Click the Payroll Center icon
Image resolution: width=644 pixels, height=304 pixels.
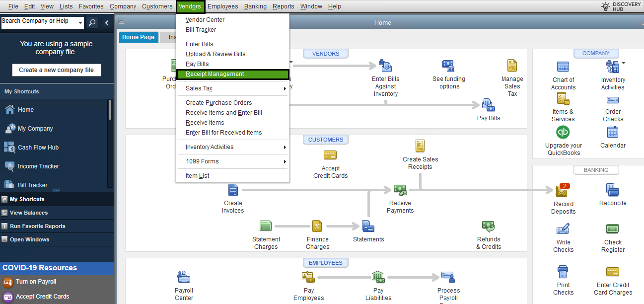(x=184, y=277)
